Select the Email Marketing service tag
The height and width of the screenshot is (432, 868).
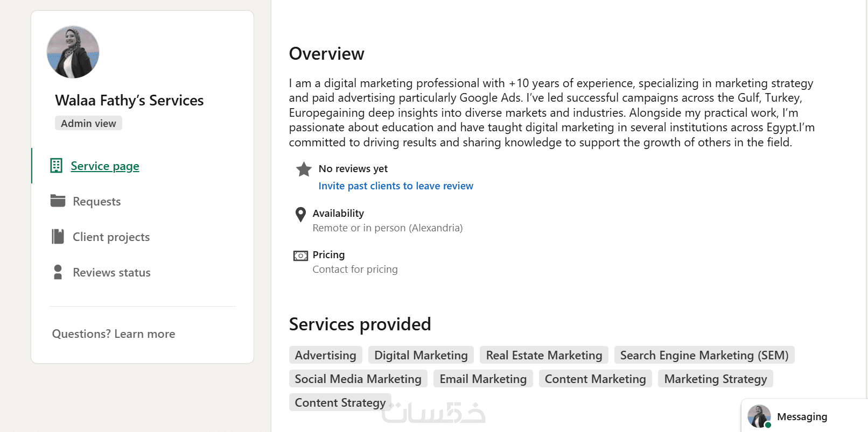483,379
